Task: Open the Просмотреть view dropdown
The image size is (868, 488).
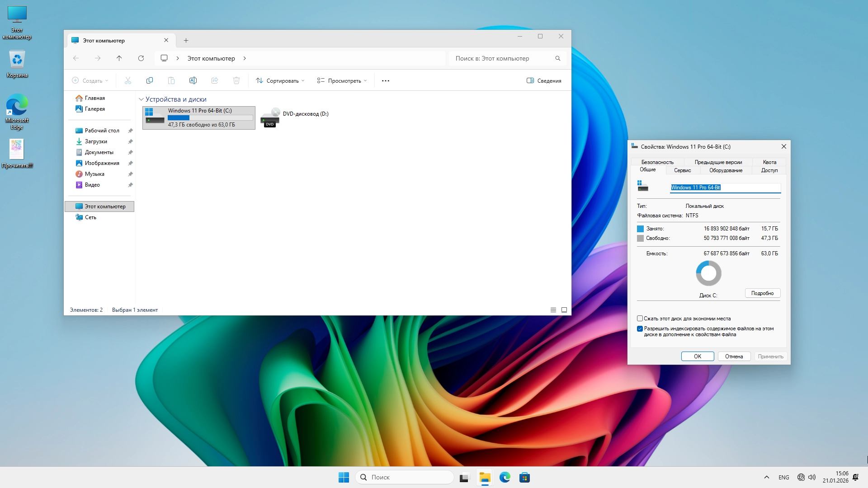Action: [342, 81]
